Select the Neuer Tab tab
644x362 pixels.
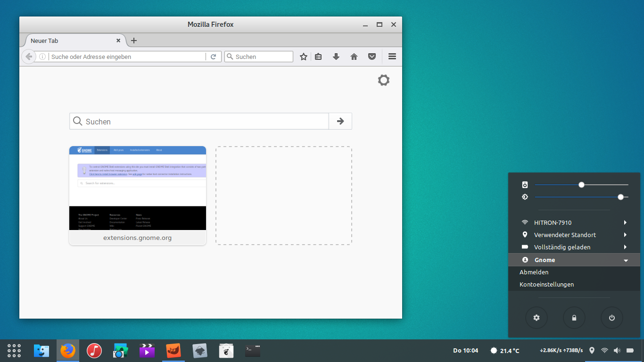tap(74, 41)
